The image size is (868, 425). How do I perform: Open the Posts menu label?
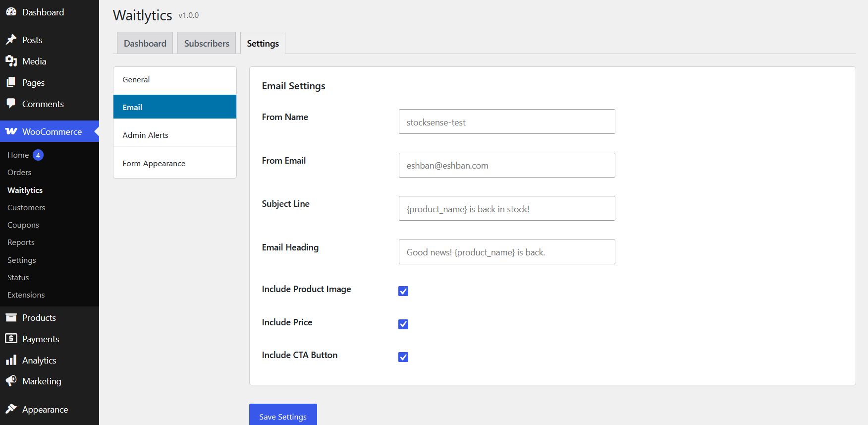point(32,40)
